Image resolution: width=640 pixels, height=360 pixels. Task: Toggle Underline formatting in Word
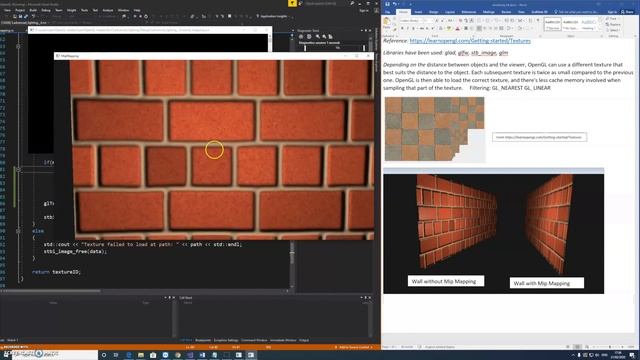pyautogui.click(x=413, y=28)
